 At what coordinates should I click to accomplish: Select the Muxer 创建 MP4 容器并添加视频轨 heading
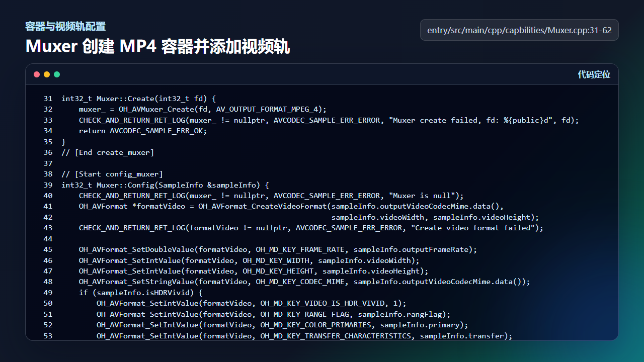click(157, 46)
